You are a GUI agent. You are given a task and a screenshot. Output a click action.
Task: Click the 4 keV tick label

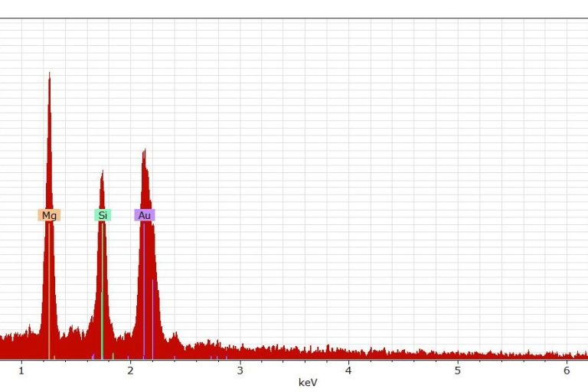tap(348, 371)
